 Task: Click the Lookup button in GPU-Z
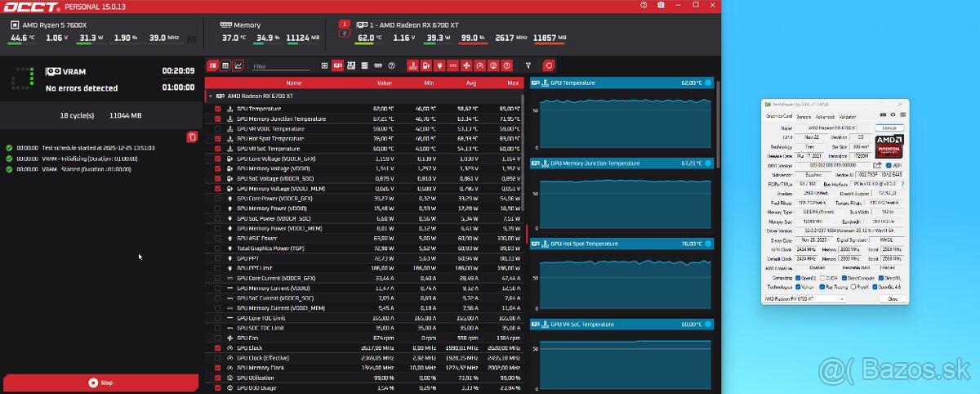[x=889, y=128]
